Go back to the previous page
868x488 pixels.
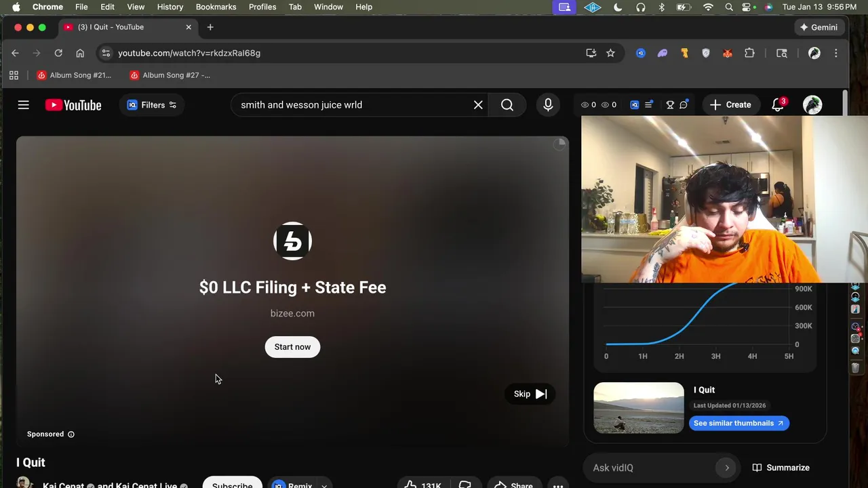pyautogui.click(x=15, y=53)
